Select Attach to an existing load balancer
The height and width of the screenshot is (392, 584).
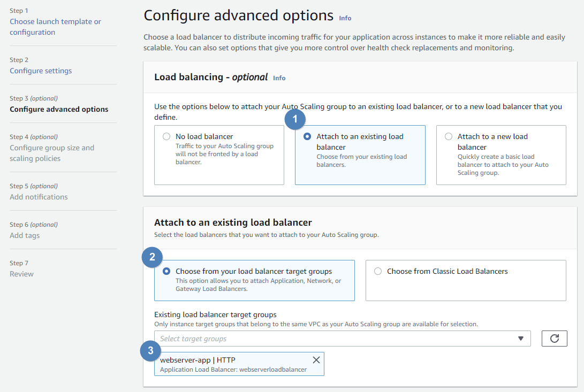coord(307,136)
